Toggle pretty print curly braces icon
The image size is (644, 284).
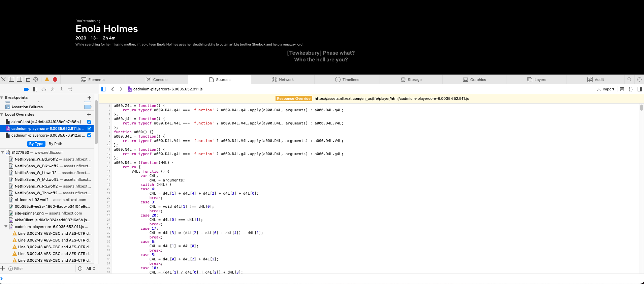click(x=631, y=89)
